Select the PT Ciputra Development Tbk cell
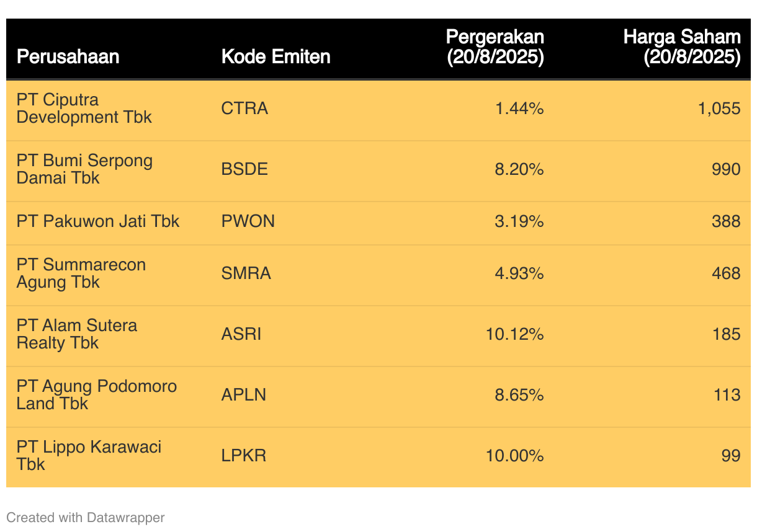Screen dimensions: 757x532 click(84, 109)
